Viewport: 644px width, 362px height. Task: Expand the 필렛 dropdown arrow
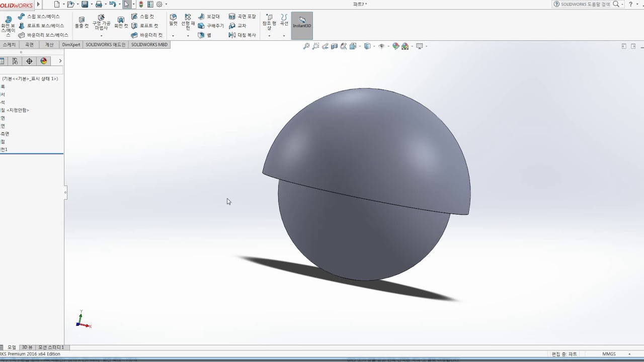[173, 36]
